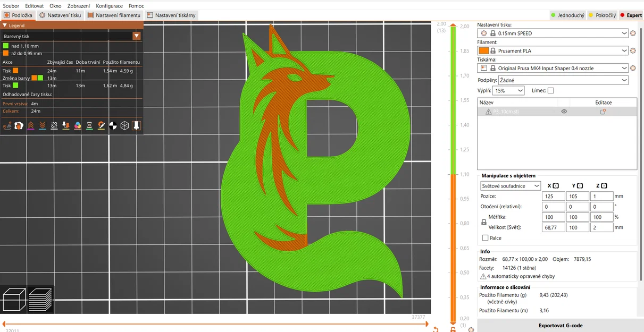Screen dimensions: 644x332
Task: Open the Prusament PLA filament dropdown
Action: (553, 51)
